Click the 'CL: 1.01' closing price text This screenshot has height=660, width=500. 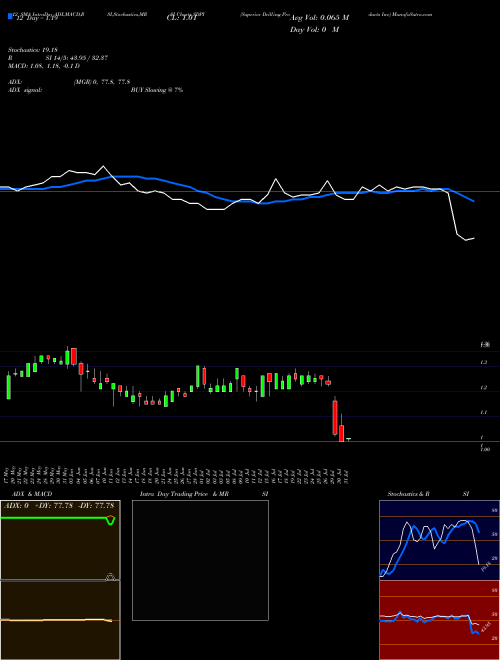click(x=181, y=18)
